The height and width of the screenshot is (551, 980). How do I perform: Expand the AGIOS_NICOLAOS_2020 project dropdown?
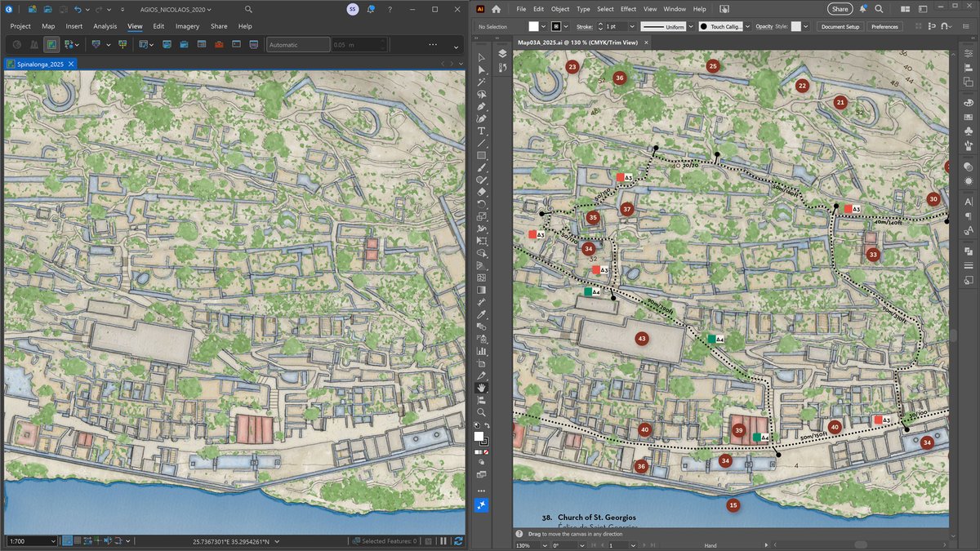[210, 9]
